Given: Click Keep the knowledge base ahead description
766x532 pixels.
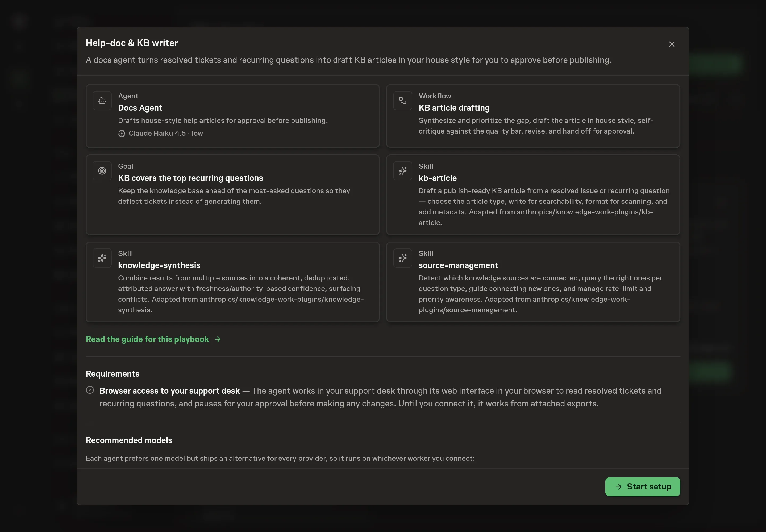Looking at the screenshot, I should pyautogui.click(x=234, y=196).
